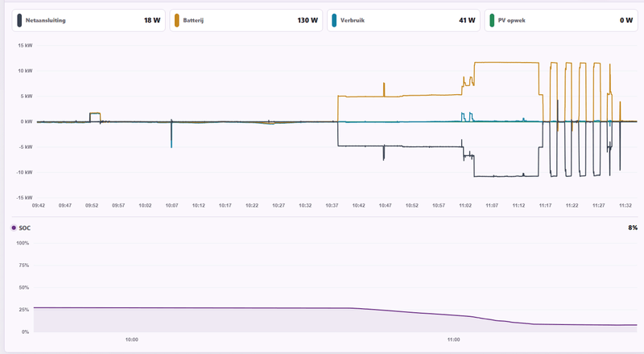
Task: Select the SOC chart label
Action: [x=25, y=228]
